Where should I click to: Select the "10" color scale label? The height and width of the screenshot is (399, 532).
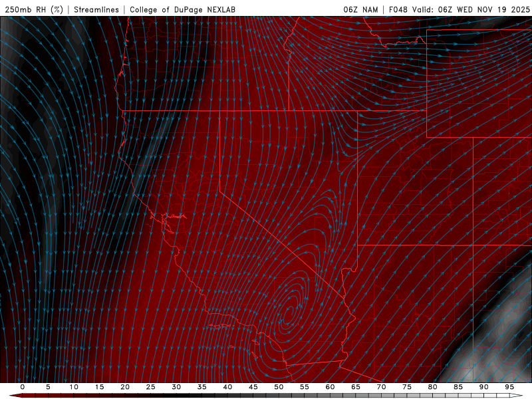pos(74,387)
